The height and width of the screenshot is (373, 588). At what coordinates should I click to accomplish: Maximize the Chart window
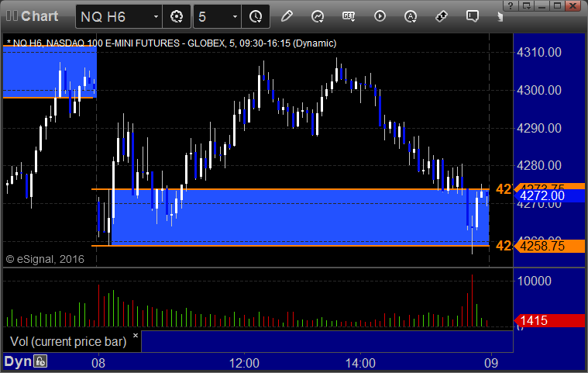click(557, 5)
